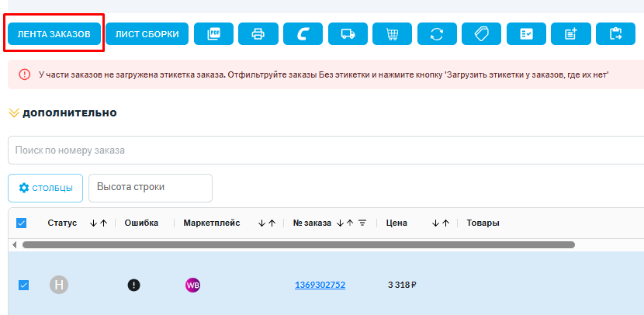
Task: Click the СТОЛБЦЫ columns settings button
Action: tap(46, 188)
